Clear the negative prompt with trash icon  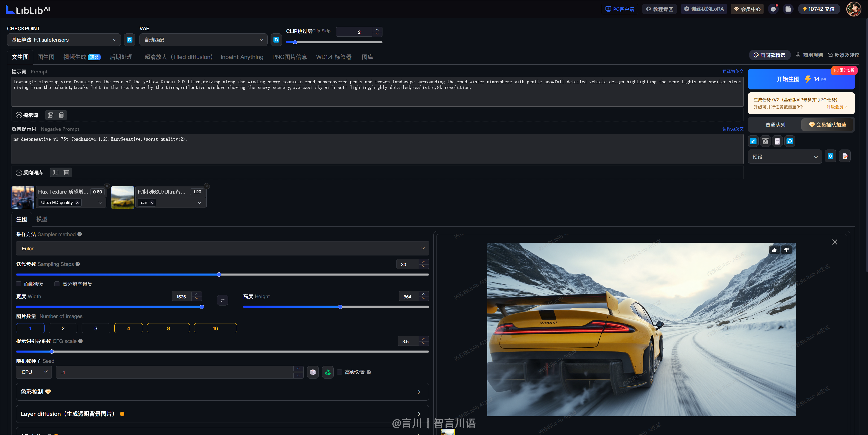tap(66, 172)
